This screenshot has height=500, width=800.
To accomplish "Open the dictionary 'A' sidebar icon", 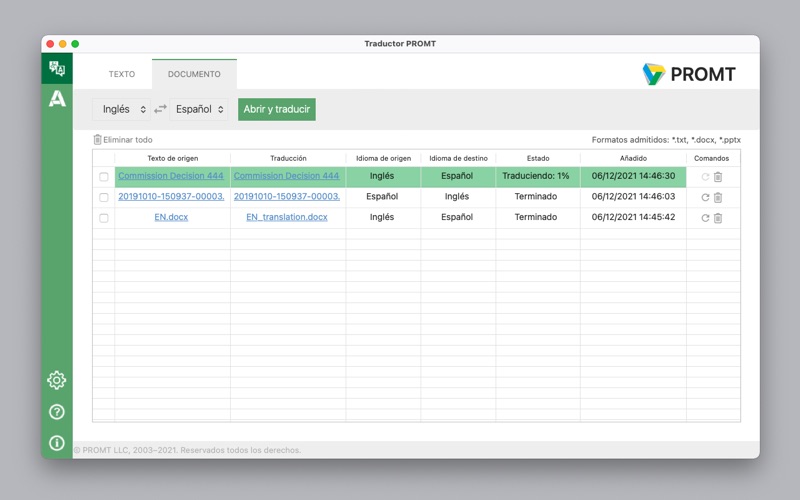I will (57, 98).
